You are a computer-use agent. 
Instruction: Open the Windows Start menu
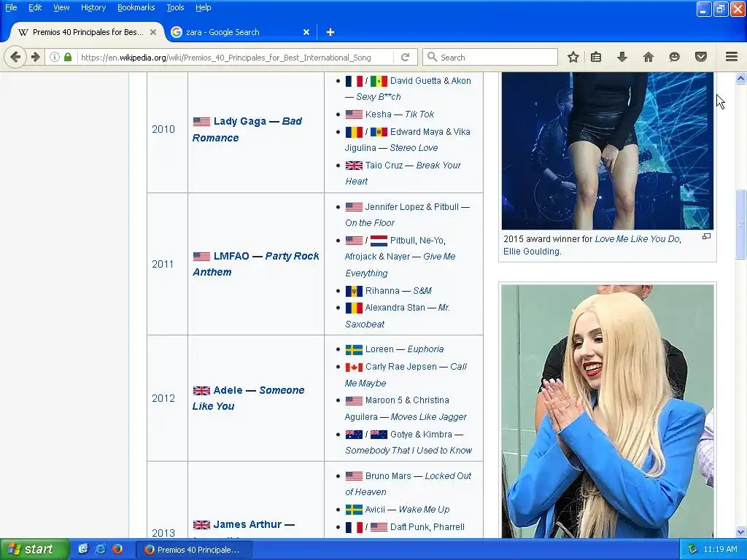[x=35, y=549]
